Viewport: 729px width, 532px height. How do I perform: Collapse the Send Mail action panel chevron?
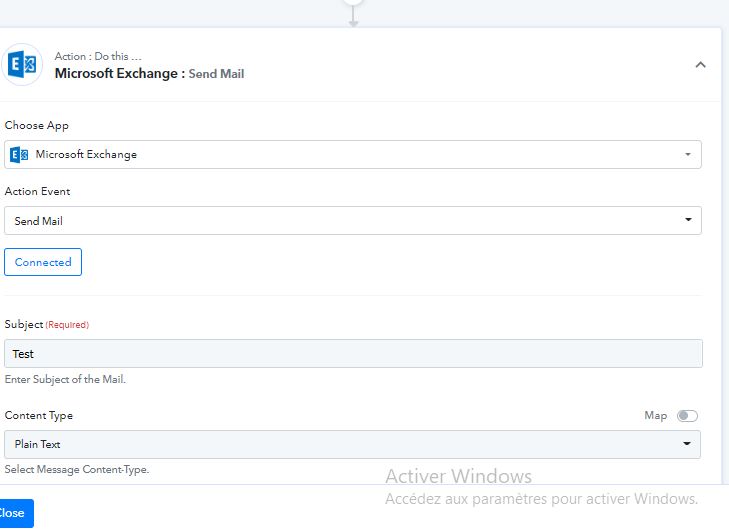[700, 65]
